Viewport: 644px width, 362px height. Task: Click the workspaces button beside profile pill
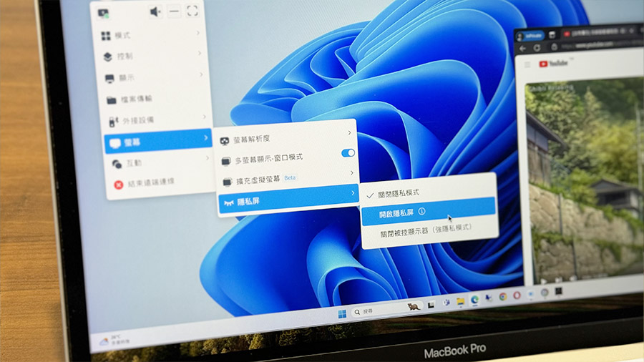tap(552, 35)
